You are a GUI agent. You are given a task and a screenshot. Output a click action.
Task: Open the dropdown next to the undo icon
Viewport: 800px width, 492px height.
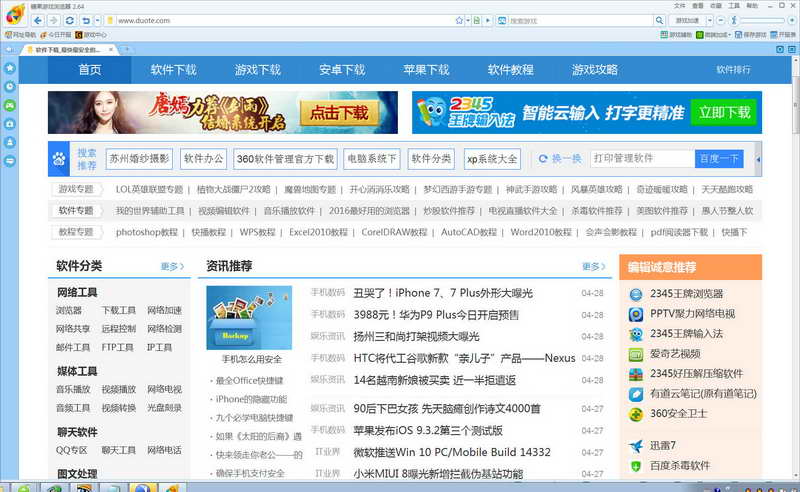[97, 20]
